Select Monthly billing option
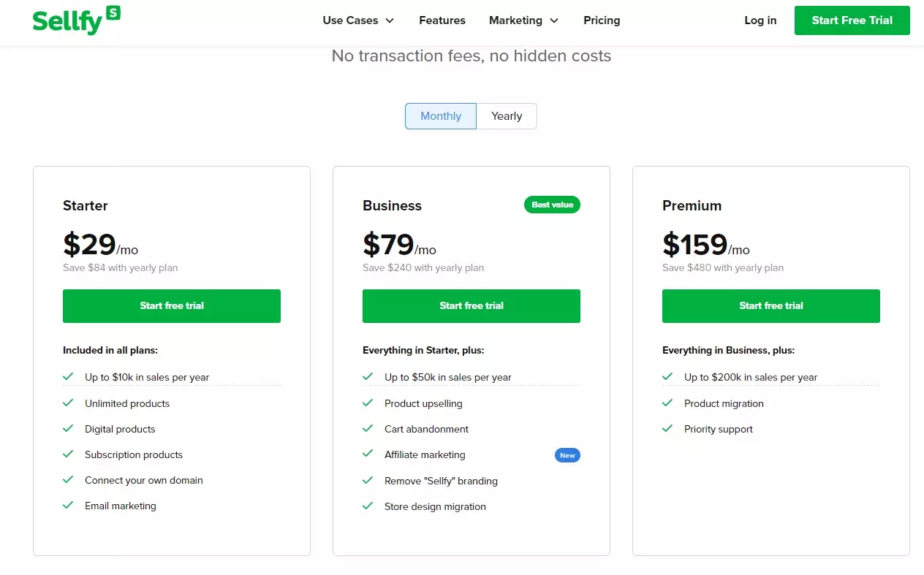 click(x=441, y=116)
